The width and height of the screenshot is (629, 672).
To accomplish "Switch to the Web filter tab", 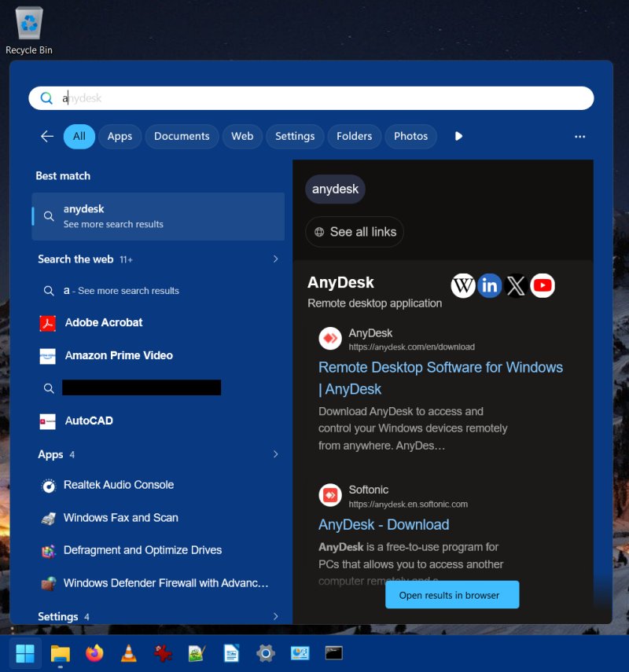I will tap(242, 136).
